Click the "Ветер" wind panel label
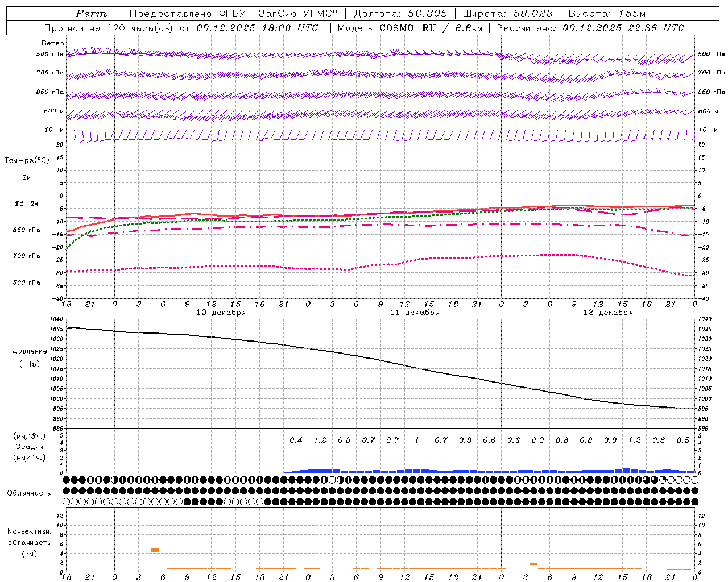Viewport: 728px width, 582px height. click(53, 43)
